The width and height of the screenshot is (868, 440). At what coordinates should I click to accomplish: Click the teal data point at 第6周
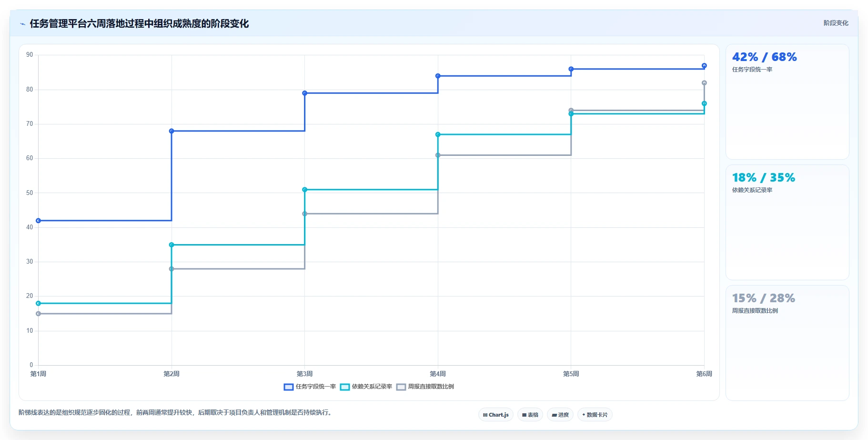tap(704, 103)
